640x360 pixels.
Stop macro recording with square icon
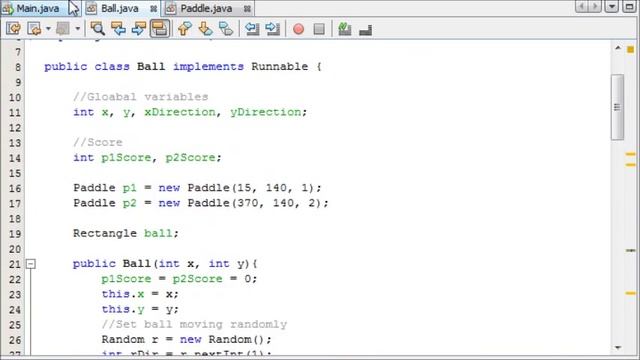point(319,29)
